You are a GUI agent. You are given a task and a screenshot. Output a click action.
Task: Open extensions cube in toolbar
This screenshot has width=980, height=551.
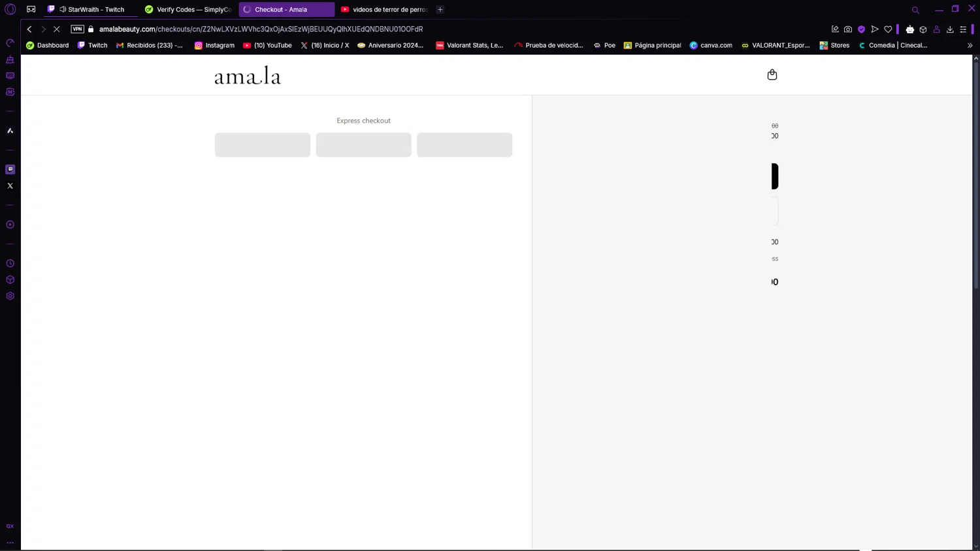coord(923,29)
